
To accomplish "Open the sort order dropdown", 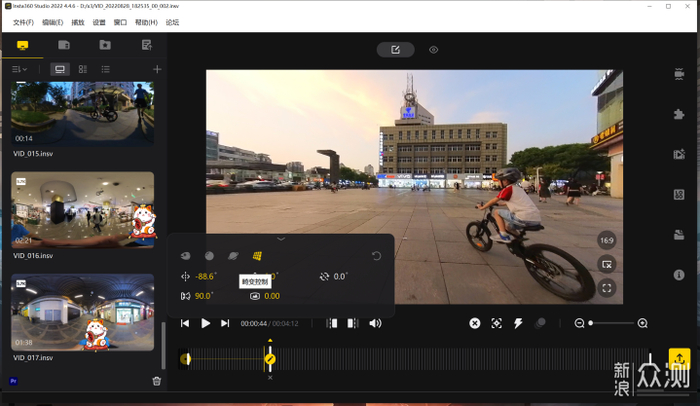I will 19,69.
